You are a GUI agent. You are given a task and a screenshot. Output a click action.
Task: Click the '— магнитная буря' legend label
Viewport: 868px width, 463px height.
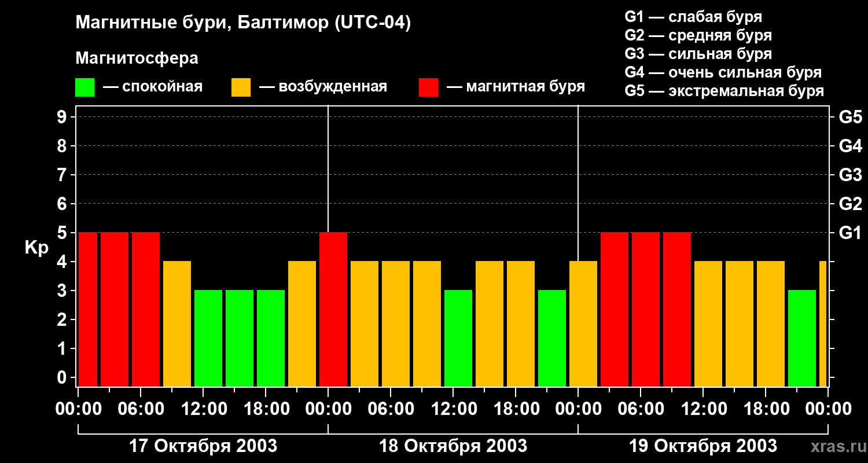tap(516, 87)
